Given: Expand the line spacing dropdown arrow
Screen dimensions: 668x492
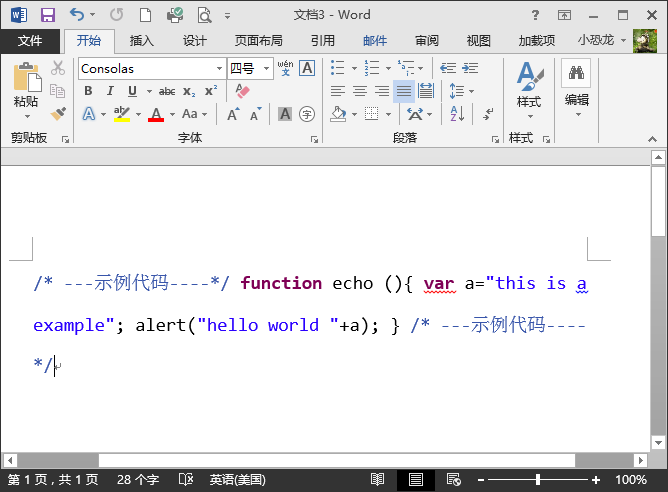Looking at the screenshot, I should 472,91.
